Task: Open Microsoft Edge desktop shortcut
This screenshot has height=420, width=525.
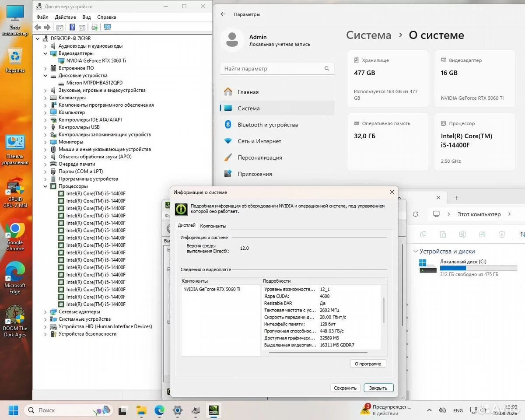Action: tap(15, 278)
